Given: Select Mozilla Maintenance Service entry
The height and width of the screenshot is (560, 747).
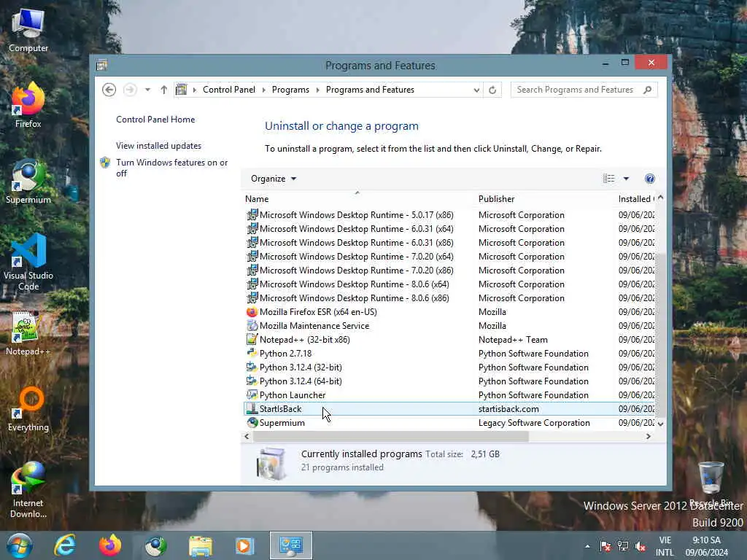Looking at the screenshot, I should click(449, 326).
